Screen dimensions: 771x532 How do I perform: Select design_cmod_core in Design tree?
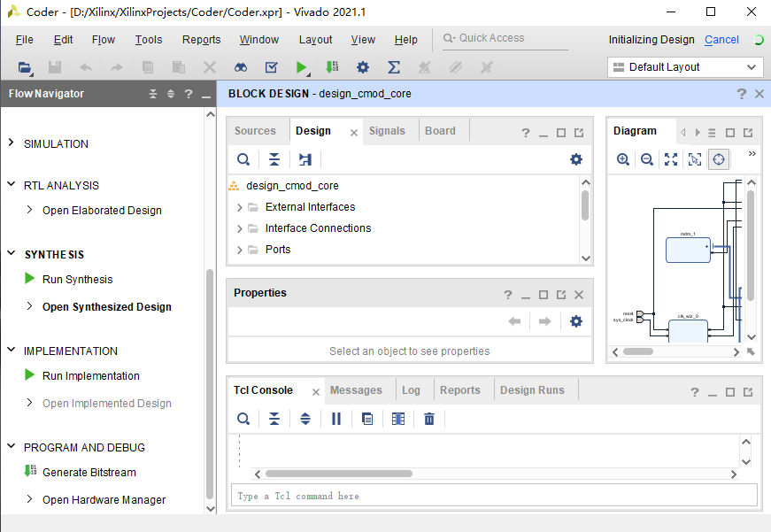tap(292, 186)
